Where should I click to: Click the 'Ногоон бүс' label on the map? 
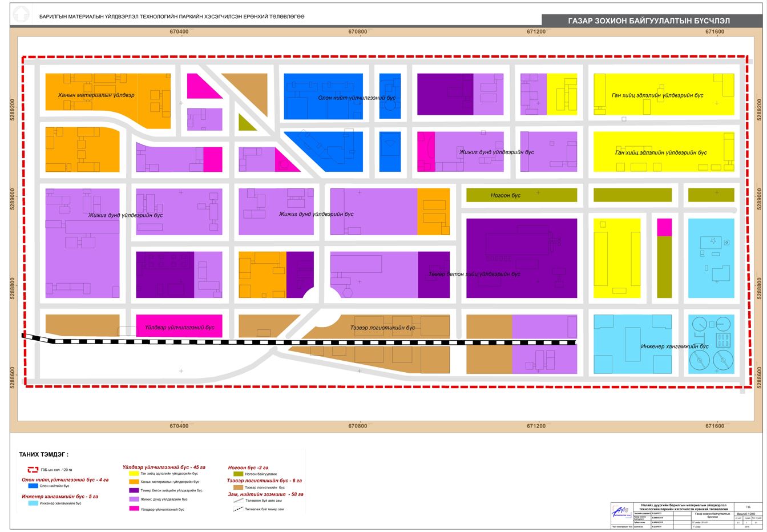[505, 195]
